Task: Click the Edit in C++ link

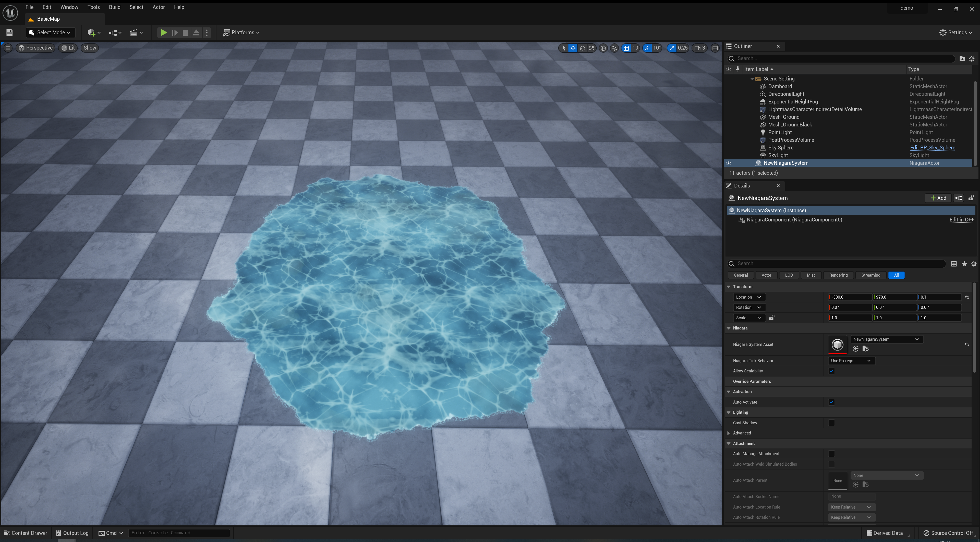Action: tap(961, 220)
